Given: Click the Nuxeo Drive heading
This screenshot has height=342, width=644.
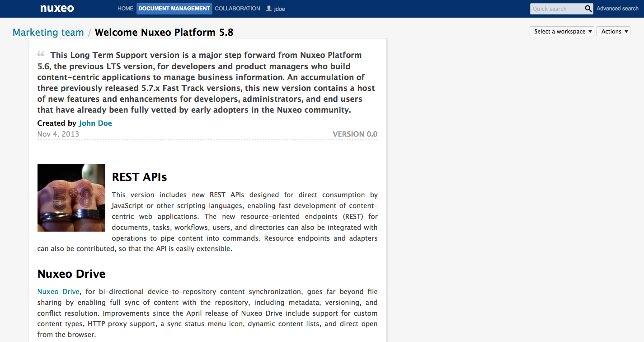Looking at the screenshot, I should point(71,274).
